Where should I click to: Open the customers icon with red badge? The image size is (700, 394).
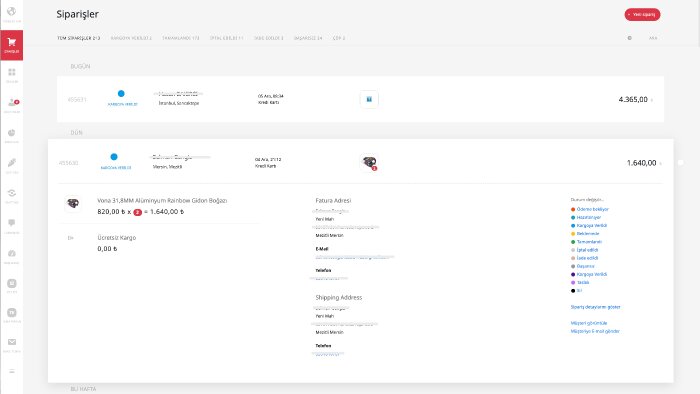[12, 103]
